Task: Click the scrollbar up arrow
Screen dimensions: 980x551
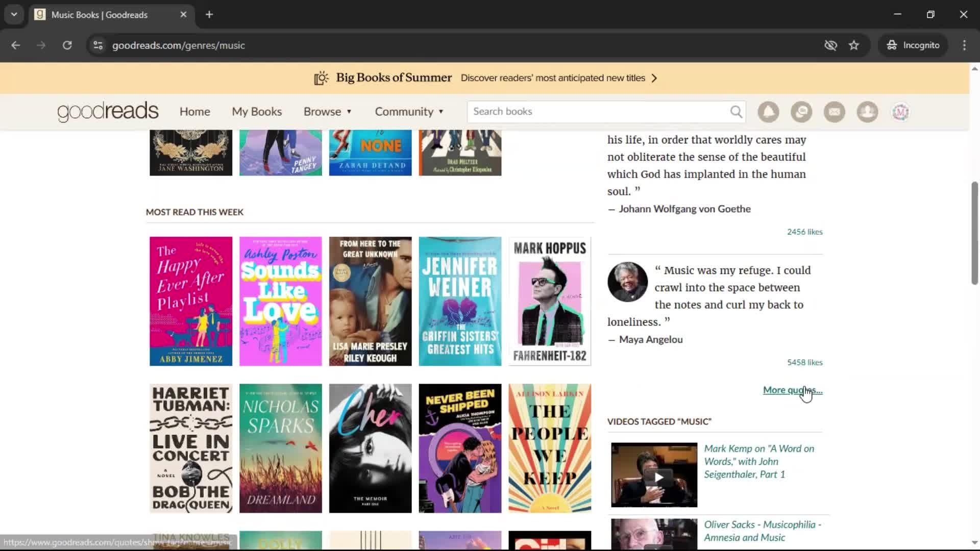Action: (x=974, y=68)
